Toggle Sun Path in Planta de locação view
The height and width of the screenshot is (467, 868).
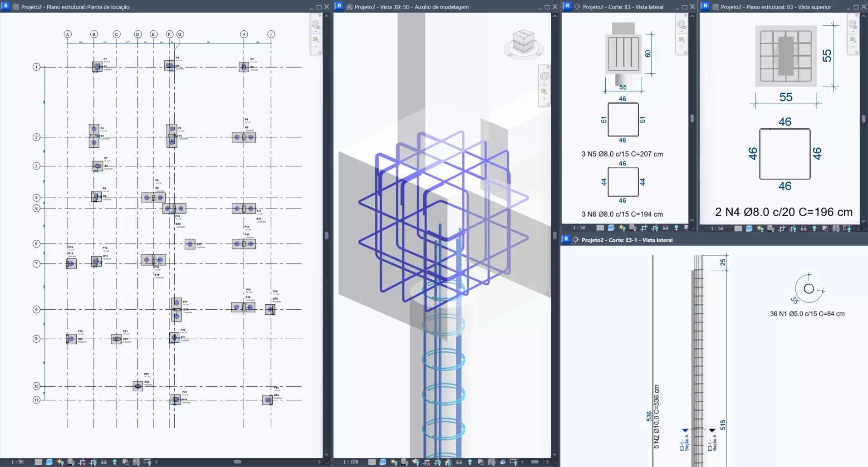click(60, 462)
